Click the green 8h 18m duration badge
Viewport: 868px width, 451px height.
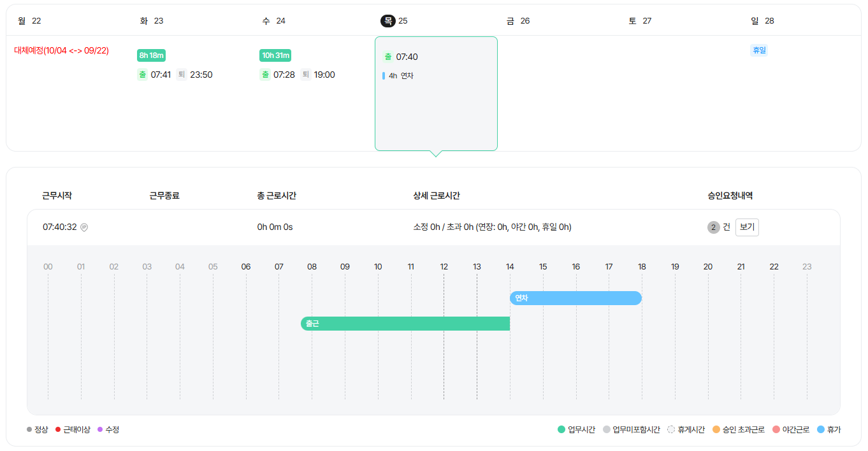152,55
